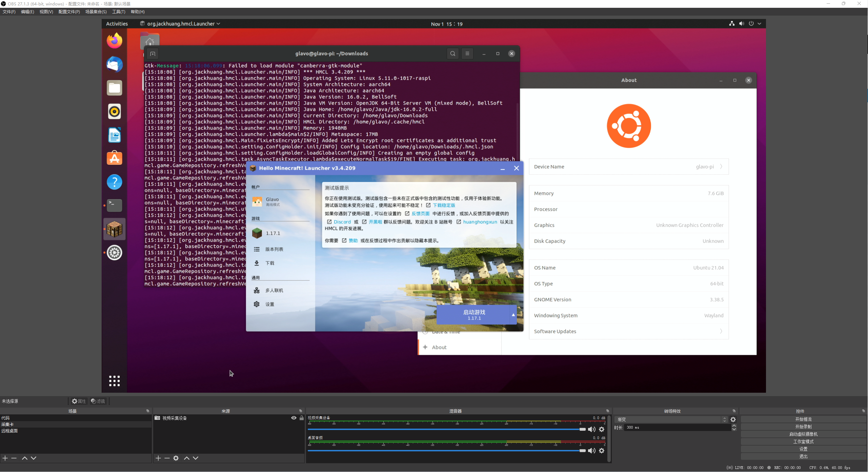Expand the launch version dropdown on 启动游戏 button
This screenshot has height=472, width=868.
(513, 315)
